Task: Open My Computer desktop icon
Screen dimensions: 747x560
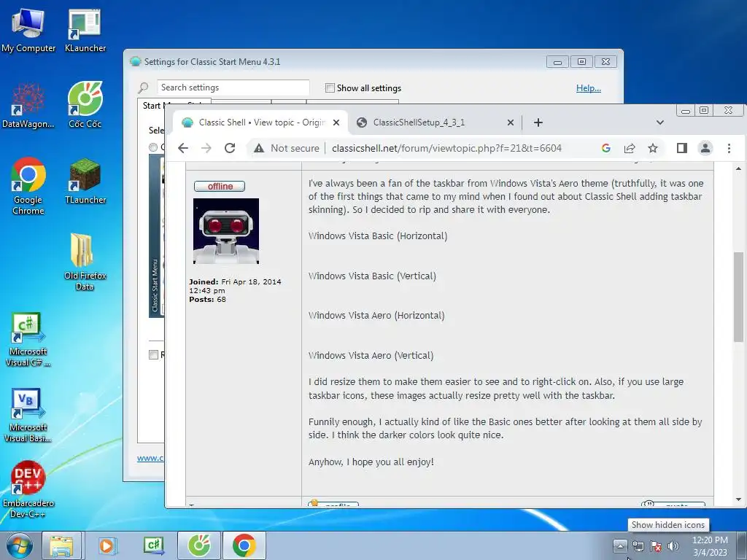Action: point(28,31)
